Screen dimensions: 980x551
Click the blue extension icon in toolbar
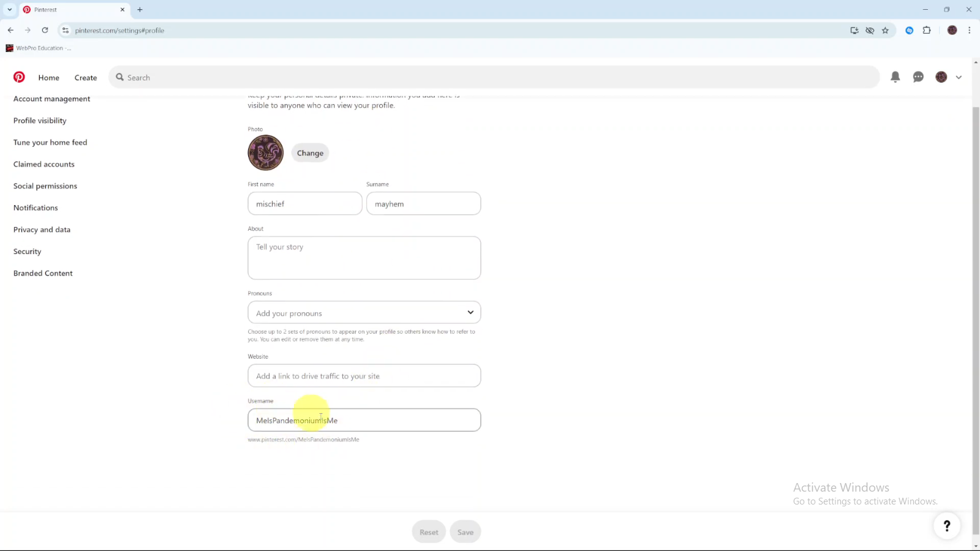click(x=910, y=30)
